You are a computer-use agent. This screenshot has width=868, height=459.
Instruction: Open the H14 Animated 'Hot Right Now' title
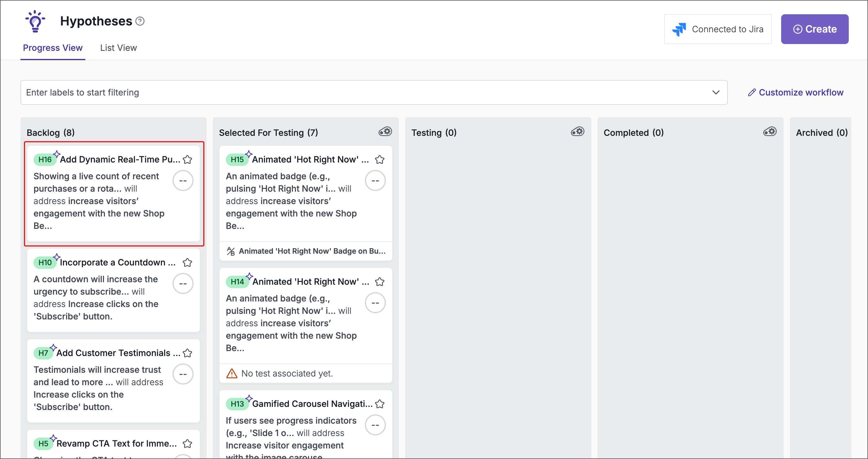(x=311, y=282)
